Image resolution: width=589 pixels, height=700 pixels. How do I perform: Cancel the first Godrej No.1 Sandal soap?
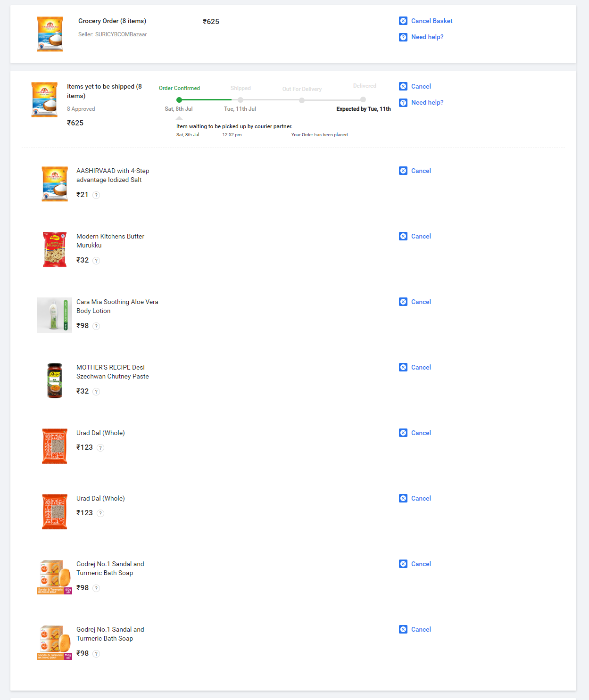click(421, 564)
